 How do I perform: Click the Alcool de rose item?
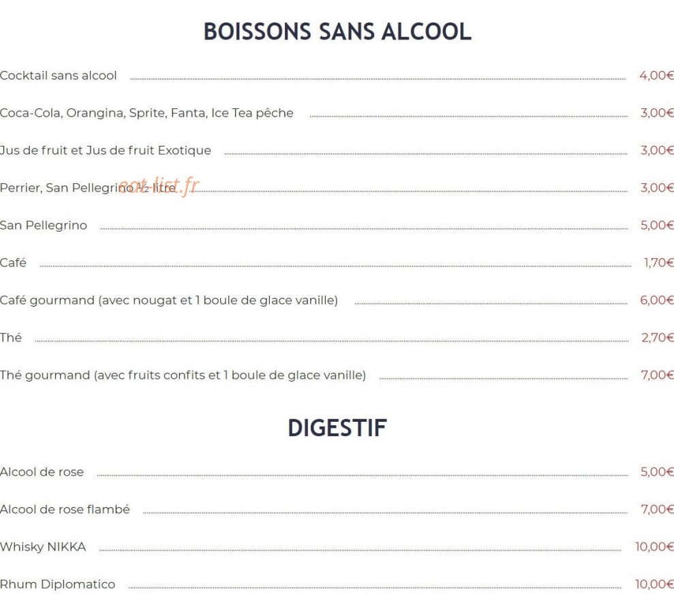click(x=42, y=472)
